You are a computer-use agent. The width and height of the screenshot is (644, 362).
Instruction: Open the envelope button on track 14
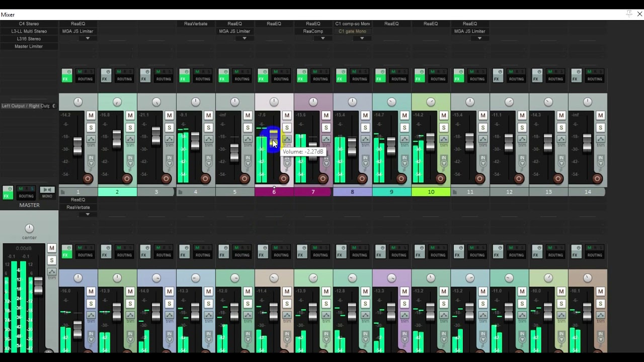coord(601,139)
